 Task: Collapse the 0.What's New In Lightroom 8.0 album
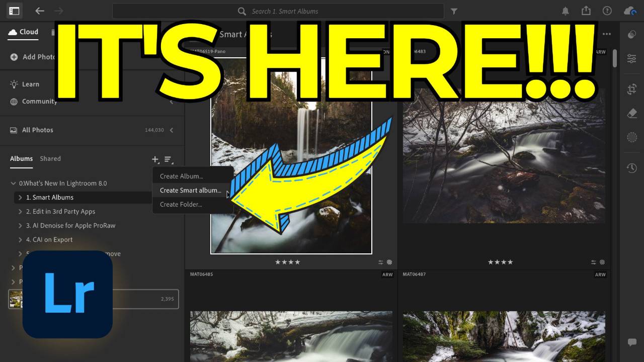(x=13, y=183)
